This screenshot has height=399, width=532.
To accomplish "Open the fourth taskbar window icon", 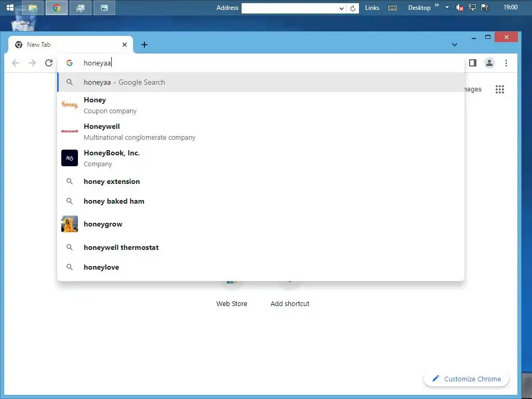I will point(104,8).
